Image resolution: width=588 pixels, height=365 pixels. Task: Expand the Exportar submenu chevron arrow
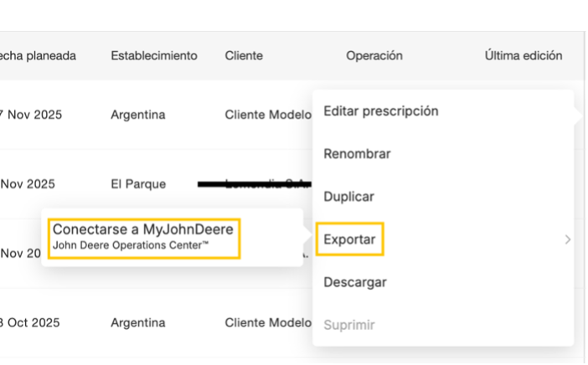[x=567, y=239]
